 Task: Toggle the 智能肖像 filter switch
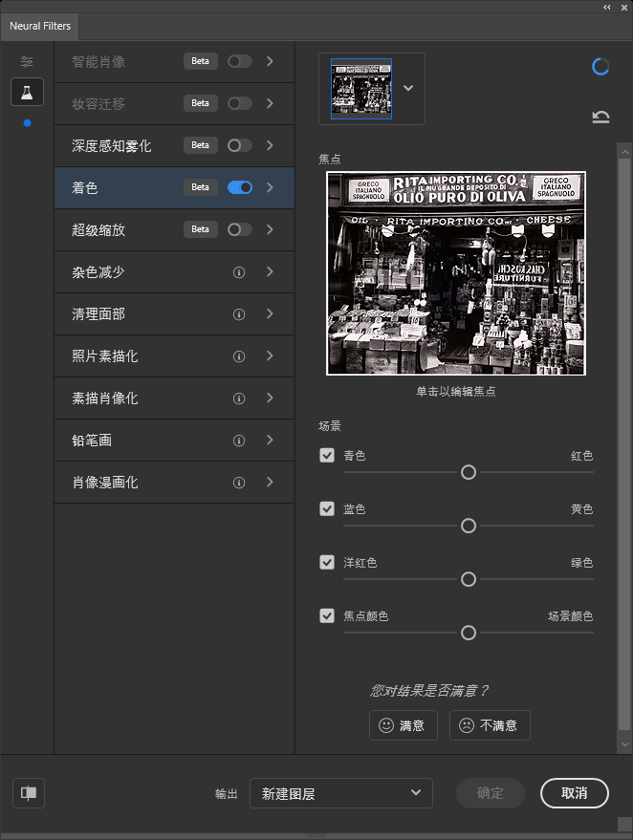pyautogui.click(x=240, y=61)
